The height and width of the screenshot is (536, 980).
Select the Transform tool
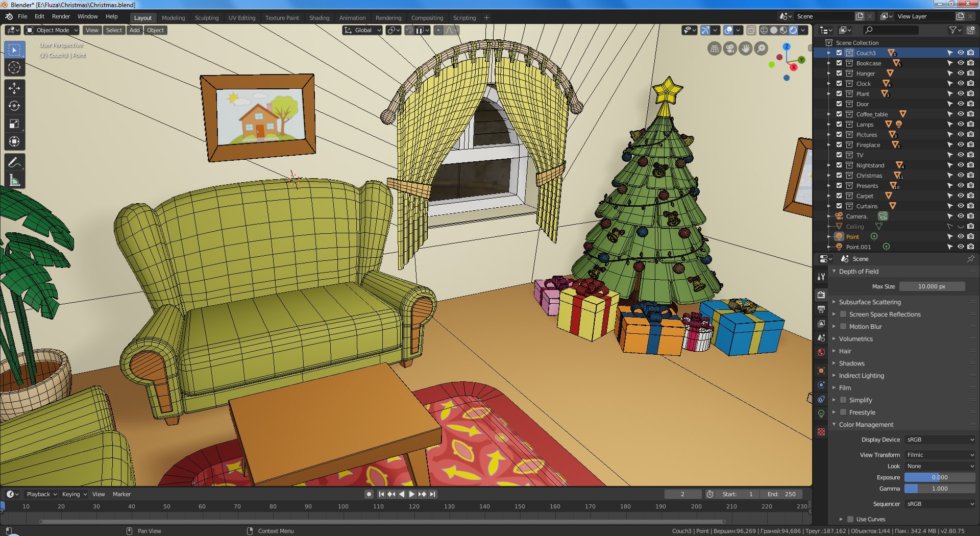click(x=14, y=141)
